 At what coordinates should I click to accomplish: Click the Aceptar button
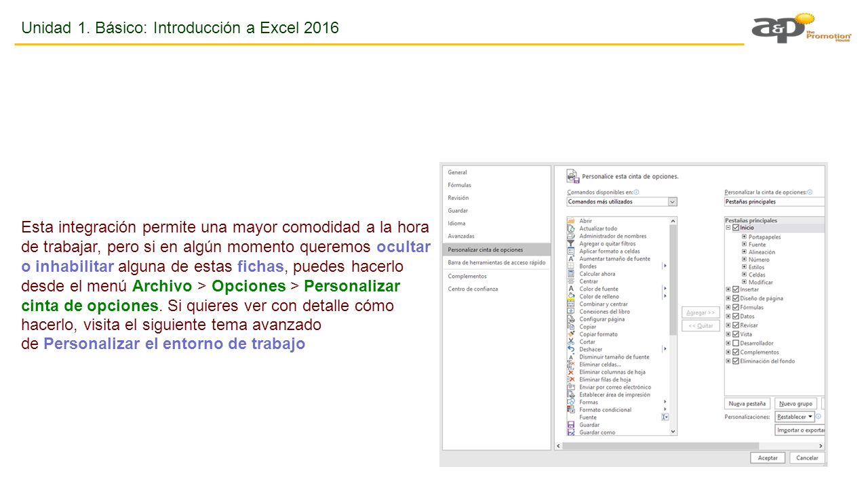[x=768, y=457]
